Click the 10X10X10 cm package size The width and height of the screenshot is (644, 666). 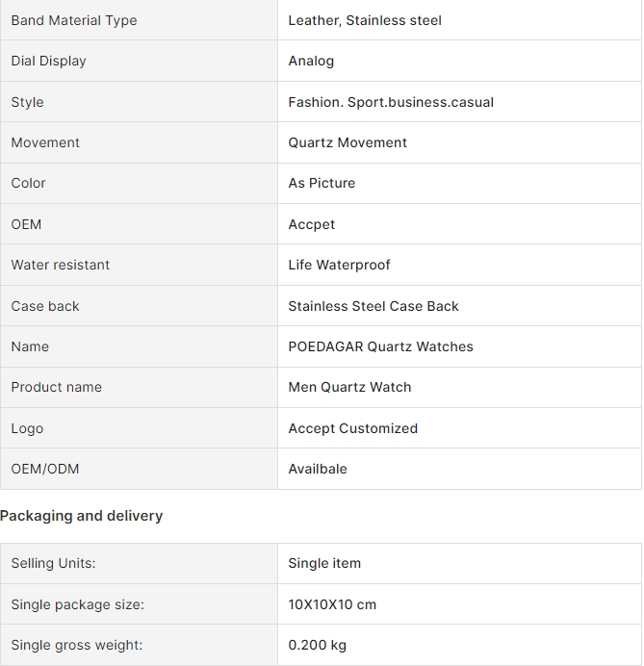coord(332,604)
